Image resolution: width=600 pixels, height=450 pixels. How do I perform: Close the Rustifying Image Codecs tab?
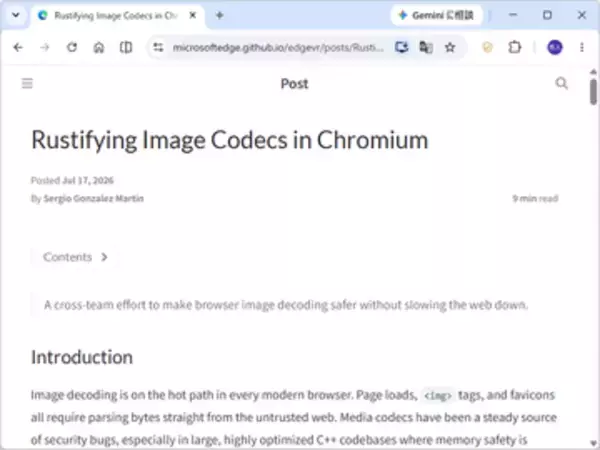[193, 15]
